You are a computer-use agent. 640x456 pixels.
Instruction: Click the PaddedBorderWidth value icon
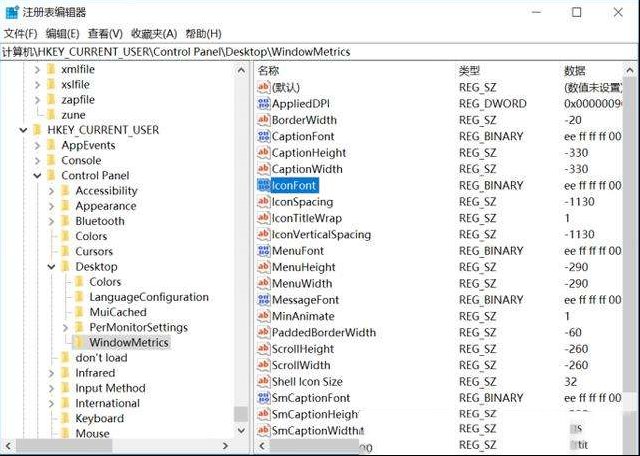click(x=264, y=332)
